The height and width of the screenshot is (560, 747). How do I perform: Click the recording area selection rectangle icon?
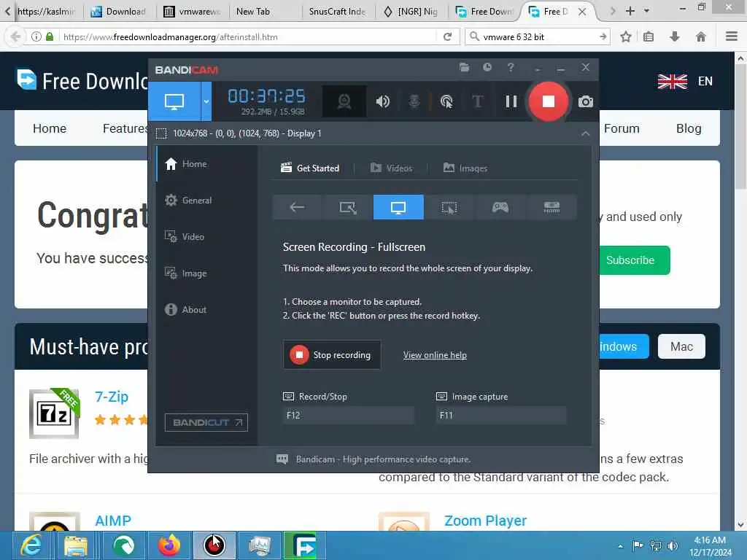tap(161, 133)
